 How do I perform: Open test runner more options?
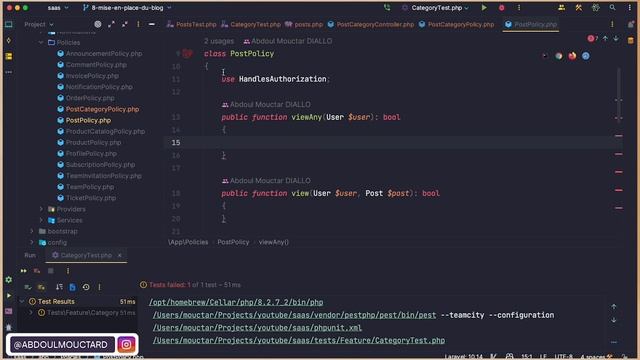point(99,287)
